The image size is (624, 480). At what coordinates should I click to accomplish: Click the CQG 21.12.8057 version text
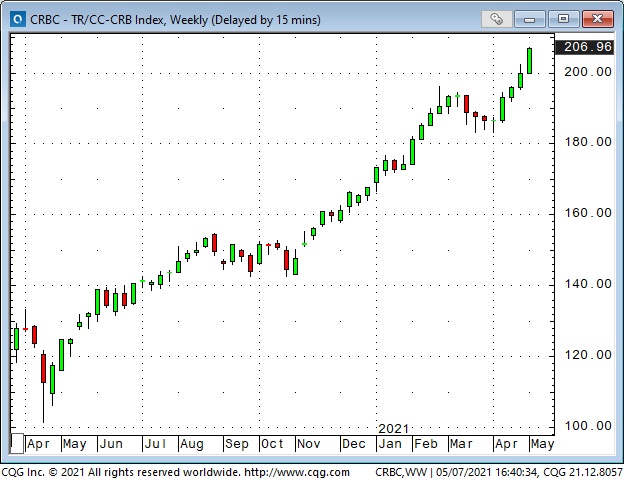pyautogui.click(x=583, y=472)
